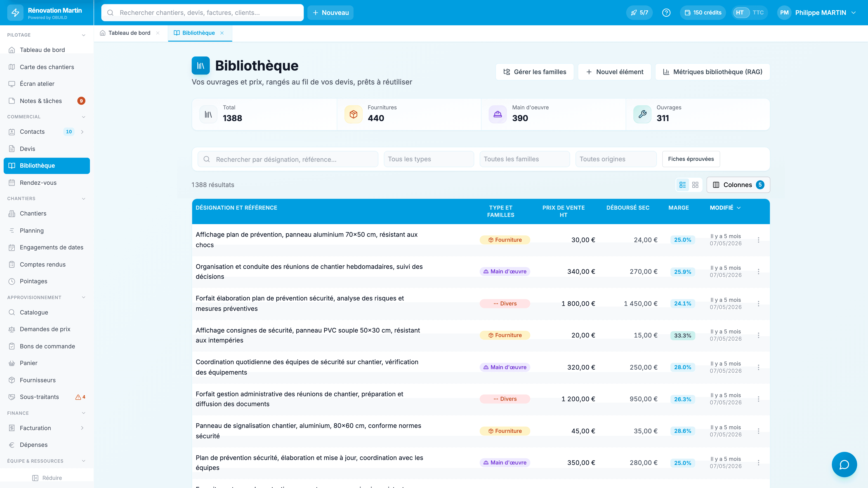The image size is (868, 488).
Task: Switch to grid view layout icon
Action: click(x=695, y=185)
